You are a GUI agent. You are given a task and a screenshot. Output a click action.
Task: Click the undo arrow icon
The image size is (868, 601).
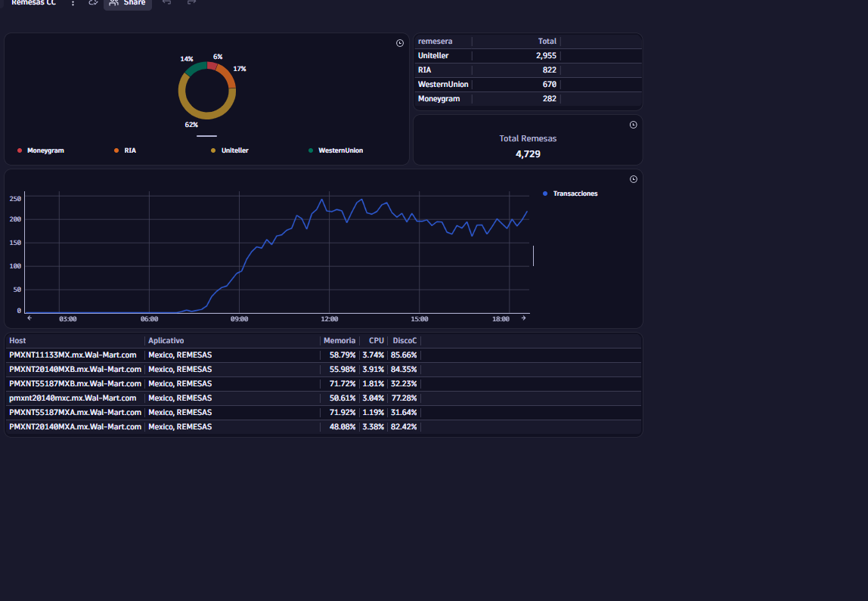(x=166, y=2)
